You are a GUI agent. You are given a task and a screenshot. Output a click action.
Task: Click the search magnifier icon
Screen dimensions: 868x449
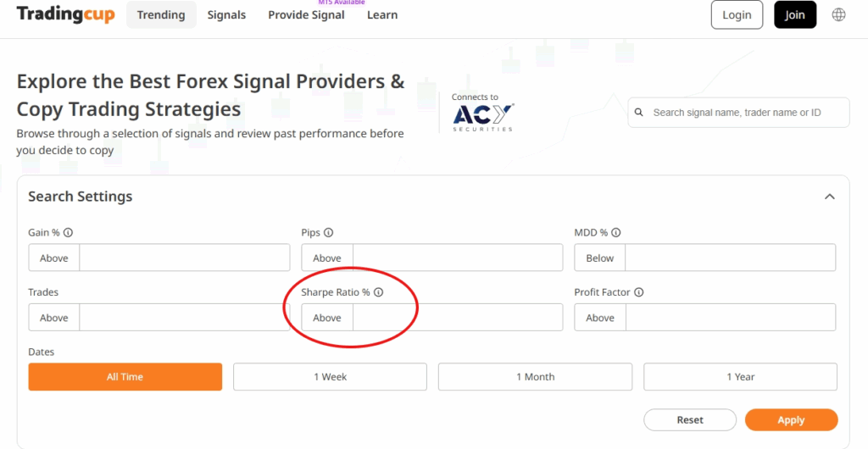[642, 113]
